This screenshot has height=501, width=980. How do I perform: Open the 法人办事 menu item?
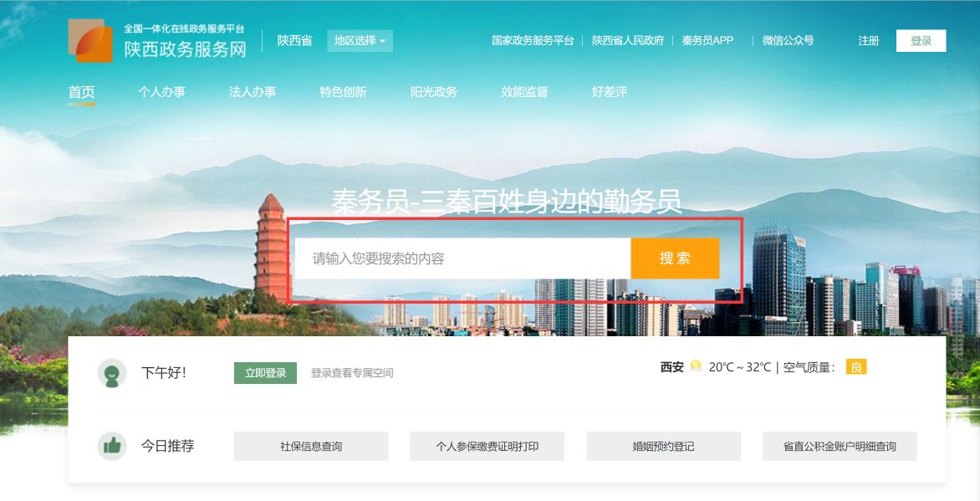[x=253, y=92]
